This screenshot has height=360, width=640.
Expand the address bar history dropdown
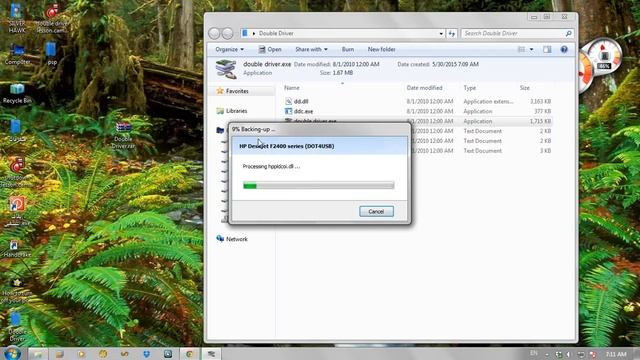[441, 33]
